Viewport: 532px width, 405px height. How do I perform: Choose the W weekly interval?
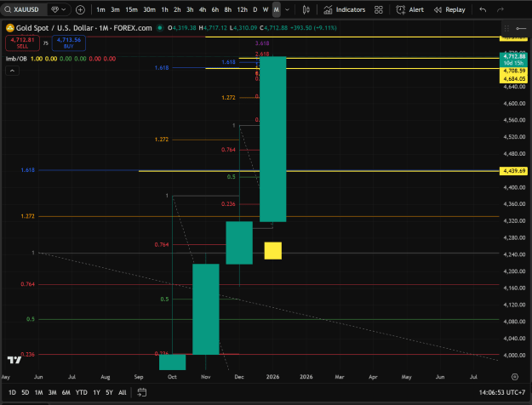point(266,10)
